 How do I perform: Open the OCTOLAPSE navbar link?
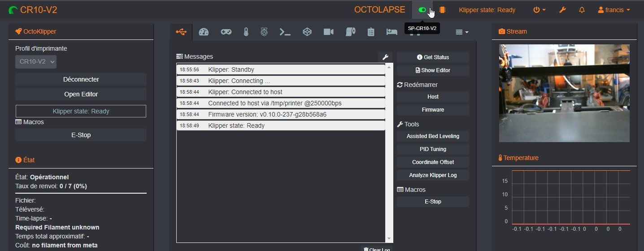(379, 10)
